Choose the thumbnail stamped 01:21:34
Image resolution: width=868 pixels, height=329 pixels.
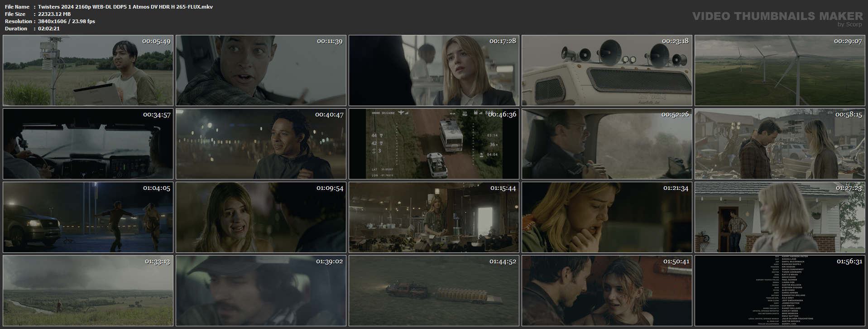click(607, 218)
